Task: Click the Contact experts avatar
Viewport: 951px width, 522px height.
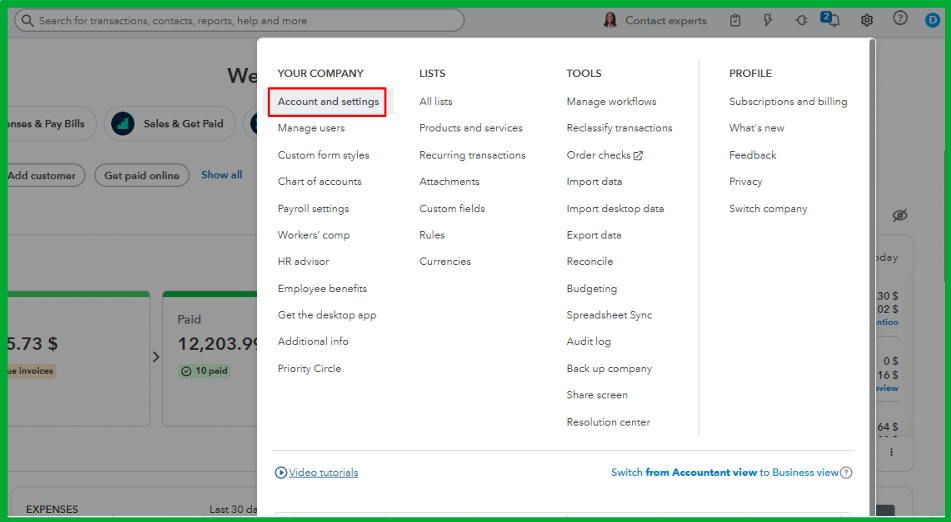Action: point(610,20)
